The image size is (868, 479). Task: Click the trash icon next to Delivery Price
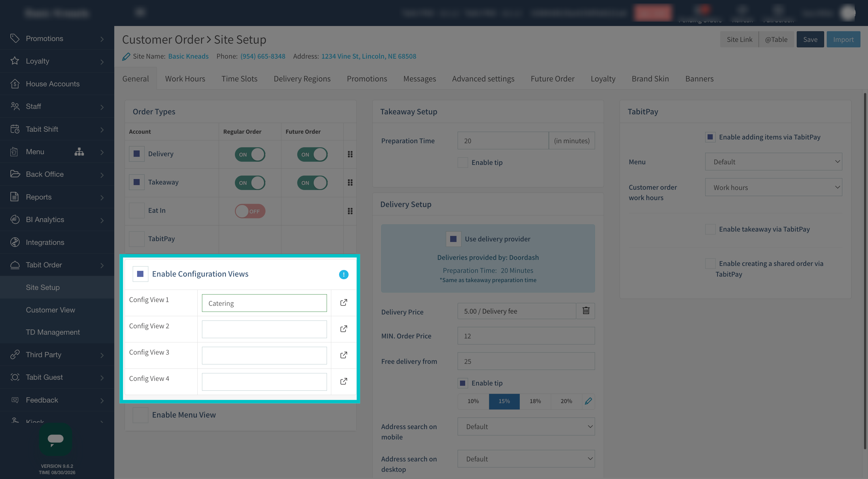pyautogui.click(x=585, y=311)
